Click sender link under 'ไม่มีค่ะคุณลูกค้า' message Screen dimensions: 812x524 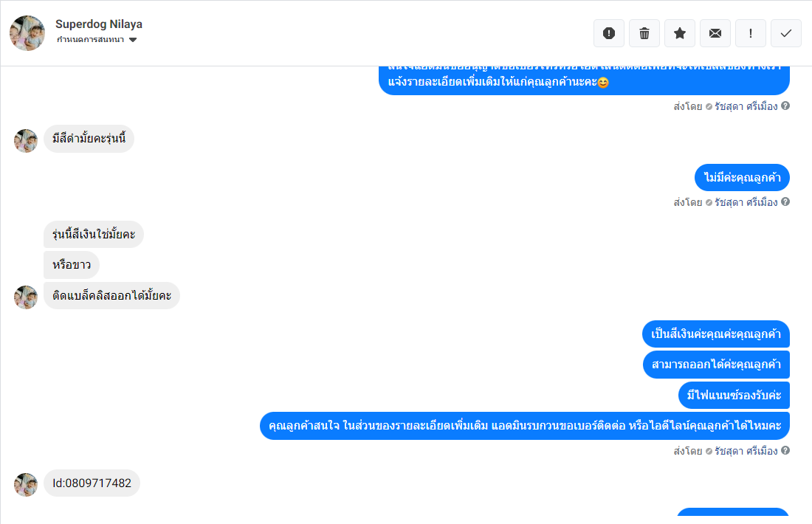tap(746, 202)
